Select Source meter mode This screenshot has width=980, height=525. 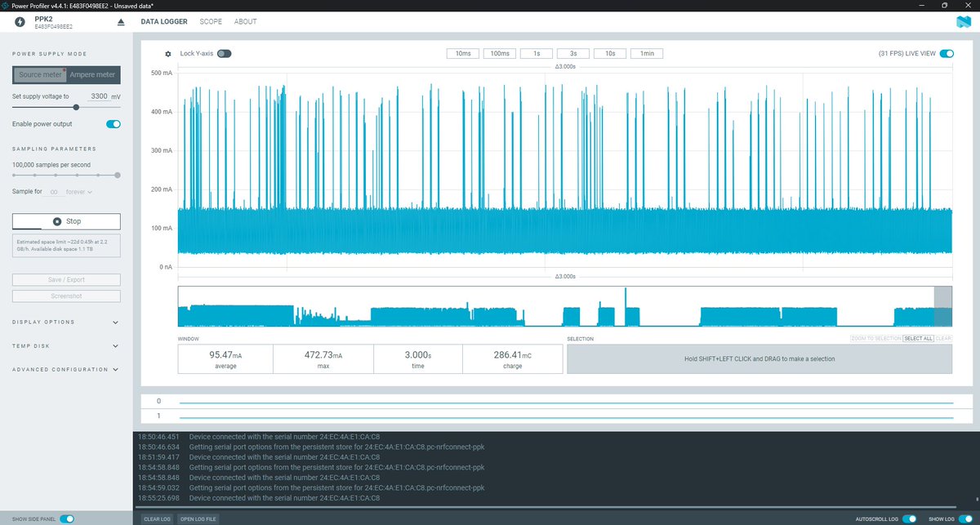[40, 75]
